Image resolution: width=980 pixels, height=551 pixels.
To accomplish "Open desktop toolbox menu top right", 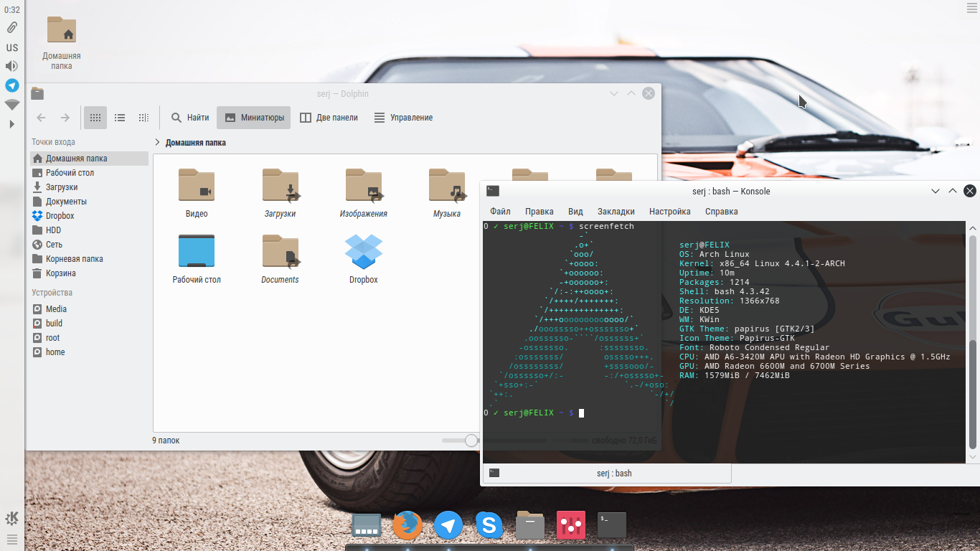I will point(972,8).
